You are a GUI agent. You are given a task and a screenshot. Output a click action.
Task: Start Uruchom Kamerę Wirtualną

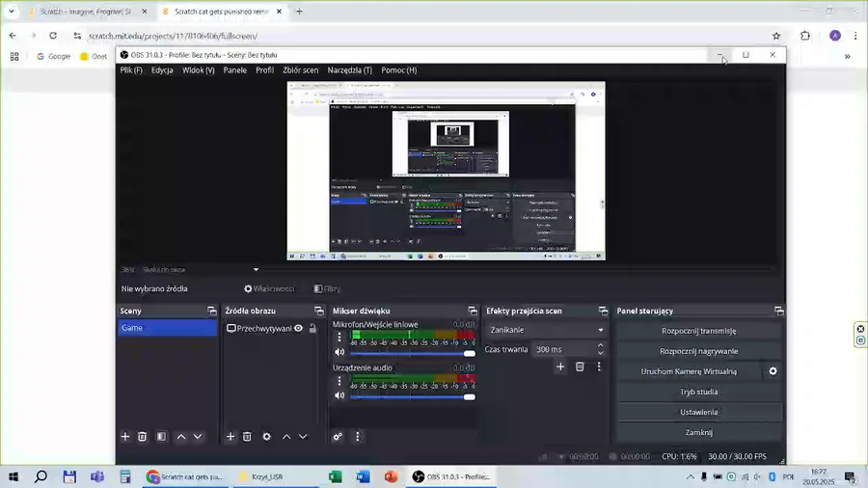pyautogui.click(x=690, y=371)
